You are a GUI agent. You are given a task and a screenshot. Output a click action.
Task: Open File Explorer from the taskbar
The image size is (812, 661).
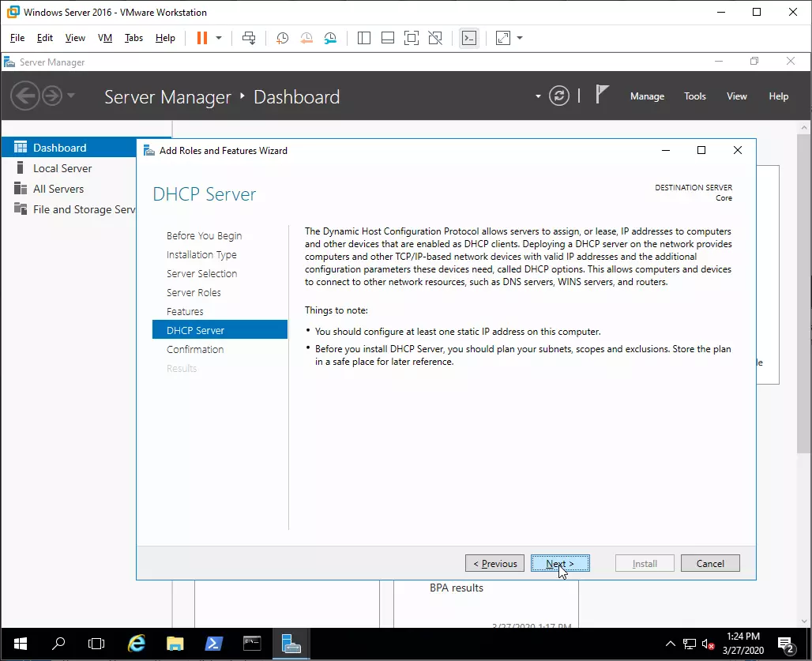(175, 644)
